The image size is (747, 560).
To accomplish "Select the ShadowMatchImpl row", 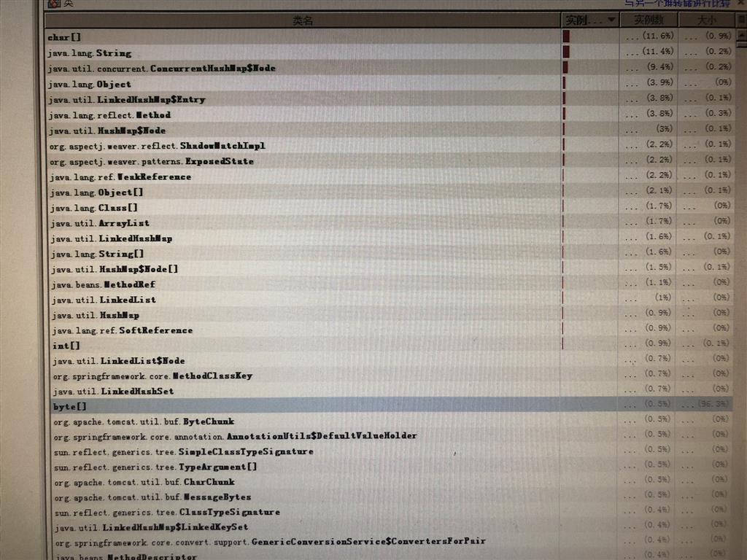I will [391, 145].
